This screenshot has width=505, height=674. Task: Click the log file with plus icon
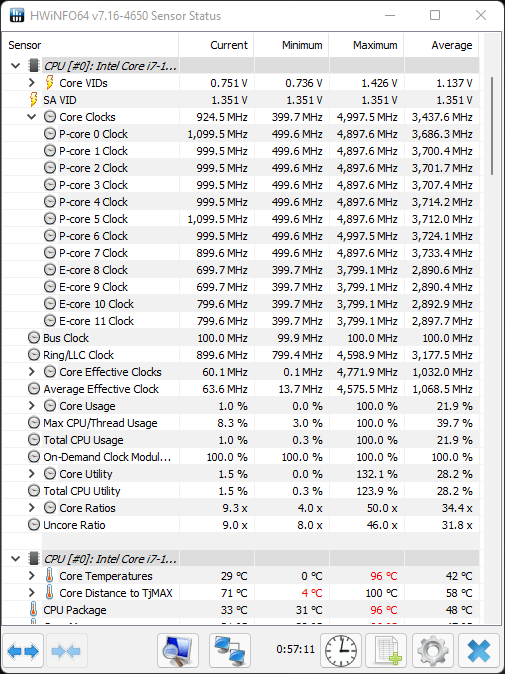click(x=386, y=651)
